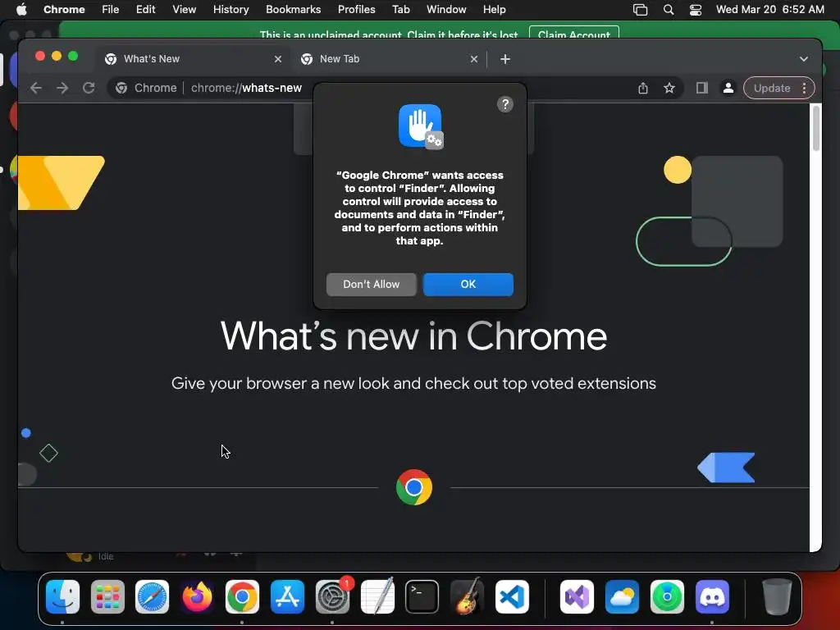This screenshot has width=840, height=630.
Task: Go back with the back arrow
Action: [36, 88]
